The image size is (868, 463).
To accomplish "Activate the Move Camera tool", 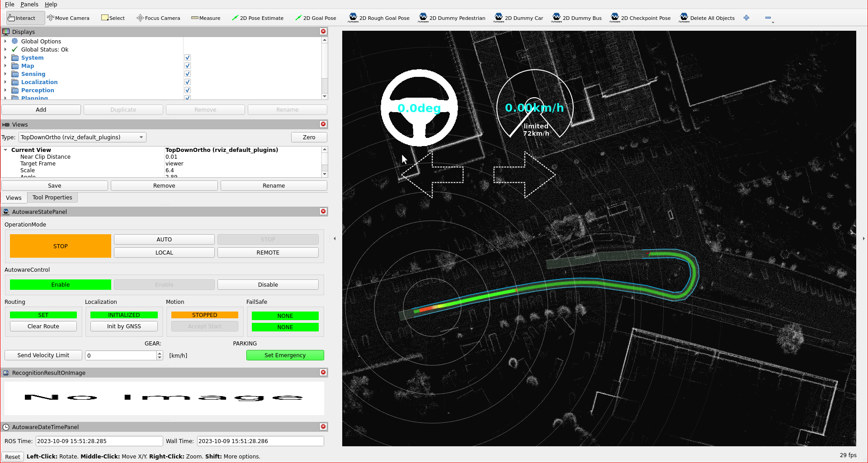I will click(68, 18).
